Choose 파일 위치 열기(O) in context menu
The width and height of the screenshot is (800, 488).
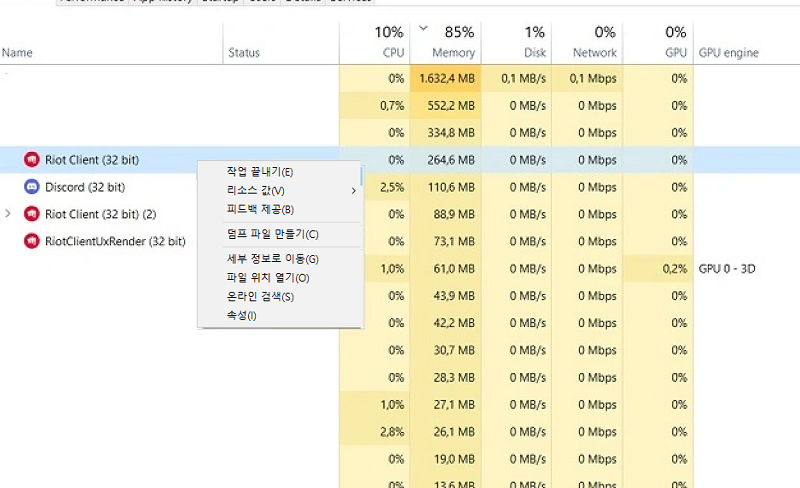tap(268, 278)
